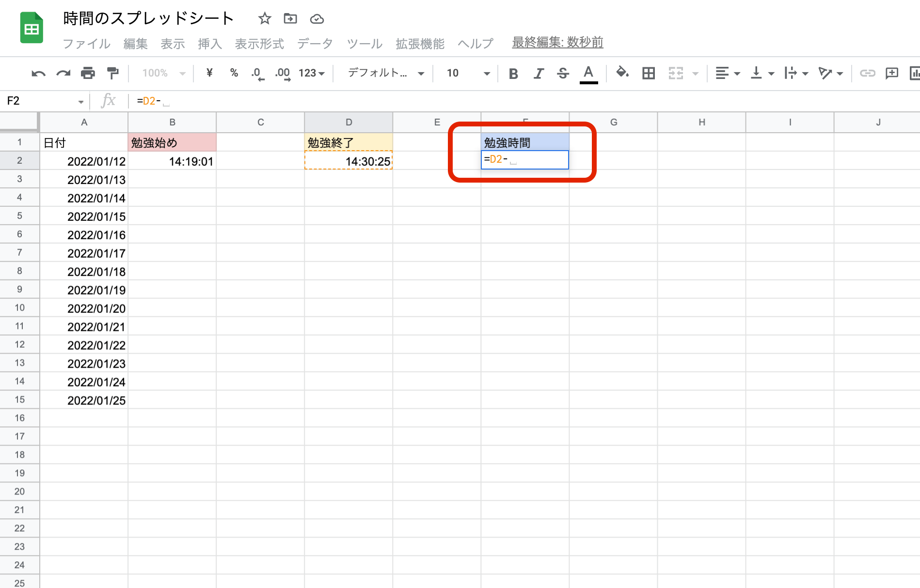Viewport: 920px width, 588px height.
Task: Apply yen currency format
Action: click(x=209, y=73)
